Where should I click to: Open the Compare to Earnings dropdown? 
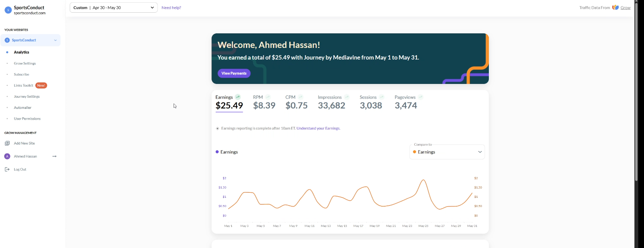point(447,152)
